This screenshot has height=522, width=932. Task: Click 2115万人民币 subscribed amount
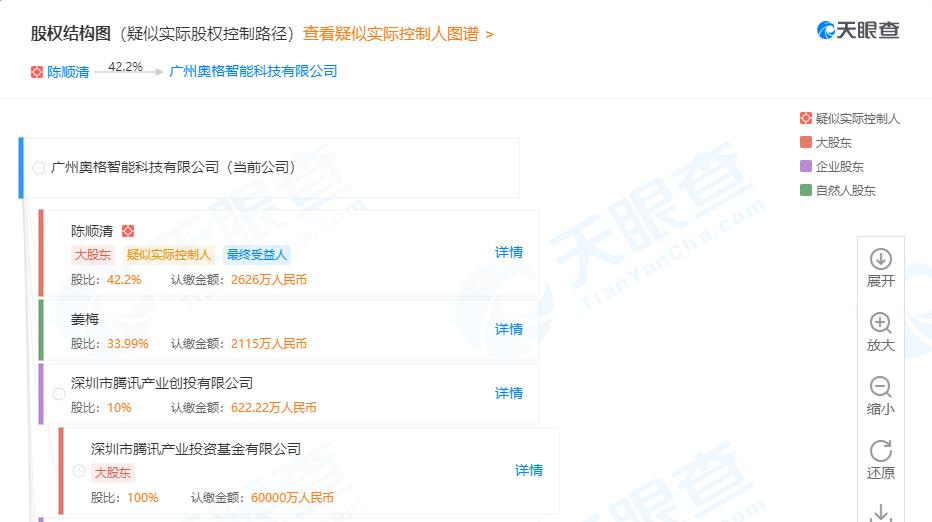point(269,344)
